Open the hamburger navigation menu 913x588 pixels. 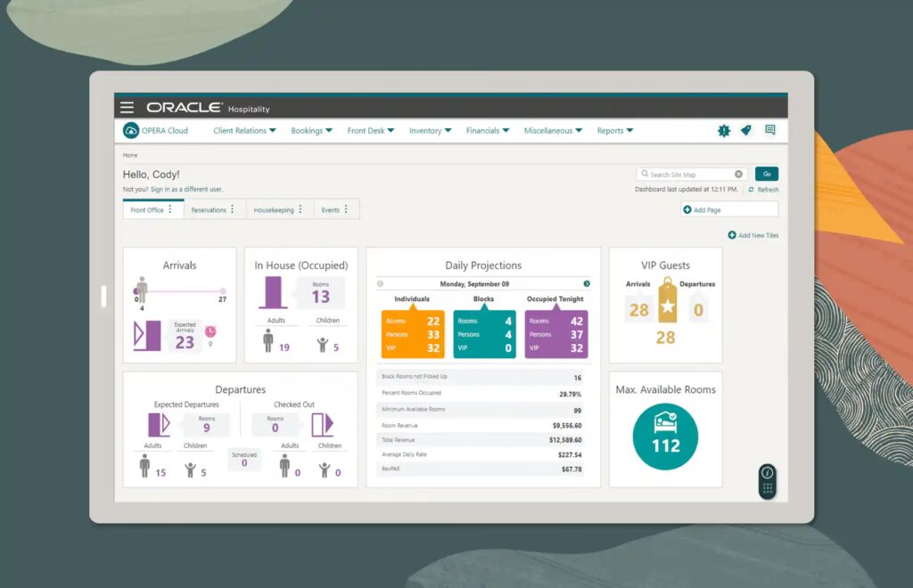point(127,107)
